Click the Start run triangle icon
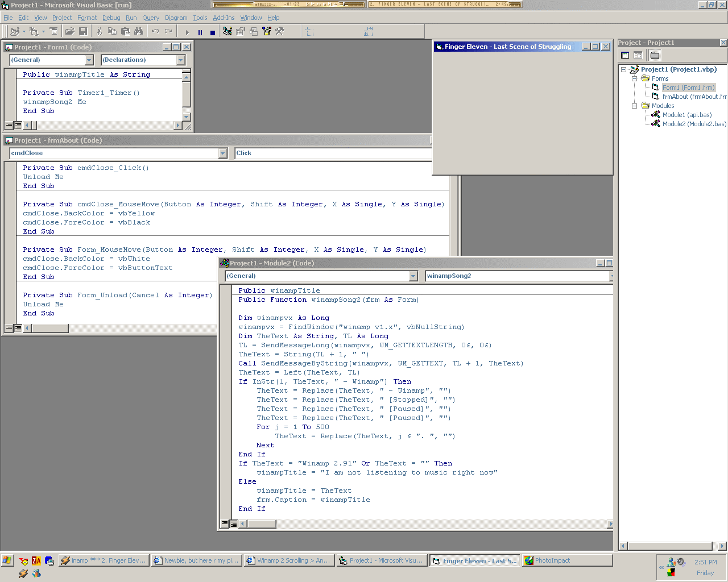The width and height of the screenshot is (728, 582). click(187, 32)
